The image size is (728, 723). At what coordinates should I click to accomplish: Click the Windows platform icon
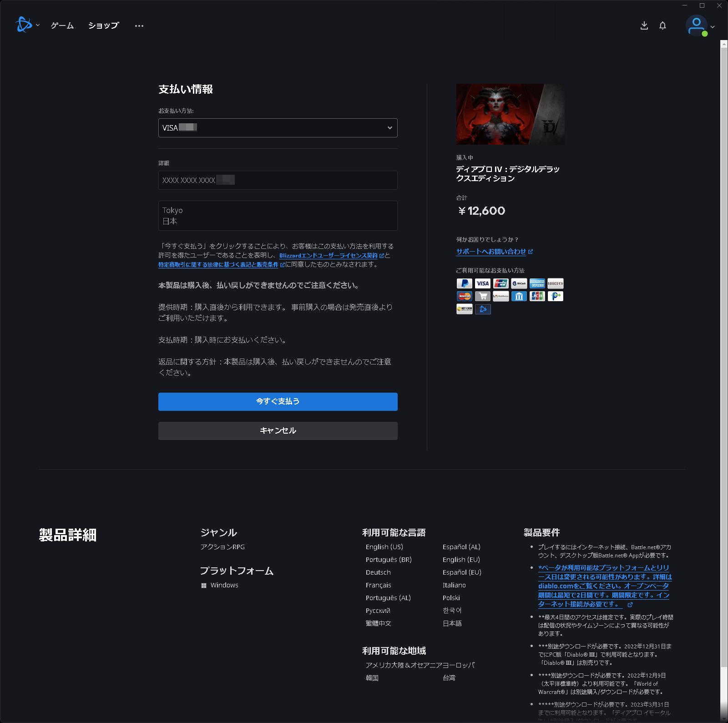(204, 586)
